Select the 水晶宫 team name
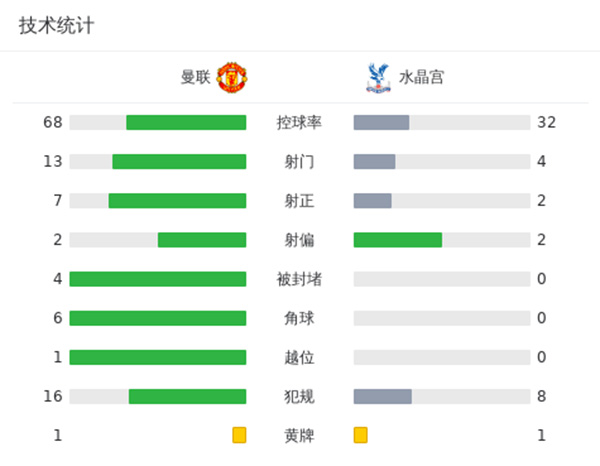The height and width of the screenshot is (466, 600). pos(421,77)
